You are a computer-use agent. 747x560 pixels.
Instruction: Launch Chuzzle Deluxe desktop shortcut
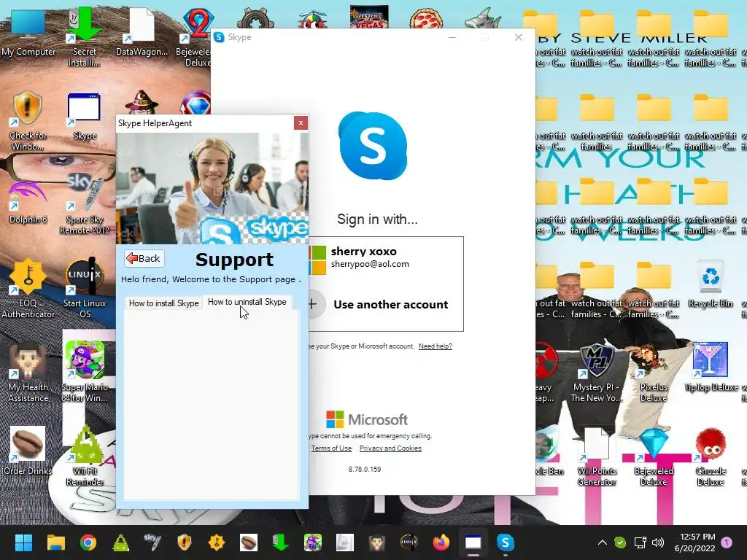coord(711,456)
